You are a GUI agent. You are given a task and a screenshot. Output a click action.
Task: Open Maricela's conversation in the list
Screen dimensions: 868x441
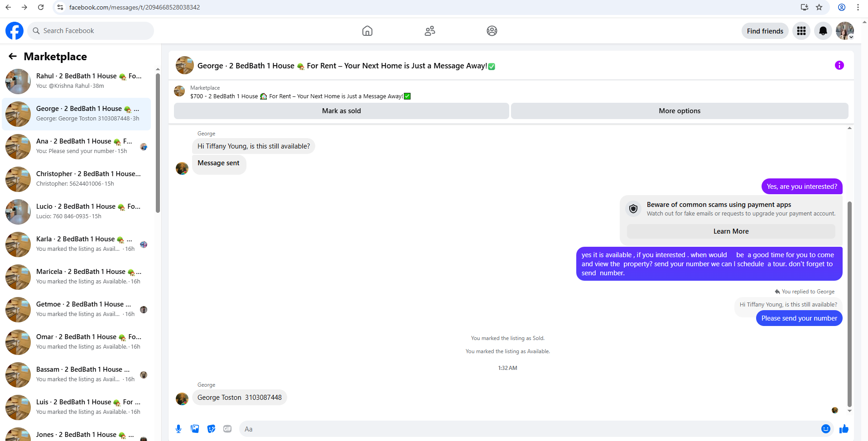(76, 277)
